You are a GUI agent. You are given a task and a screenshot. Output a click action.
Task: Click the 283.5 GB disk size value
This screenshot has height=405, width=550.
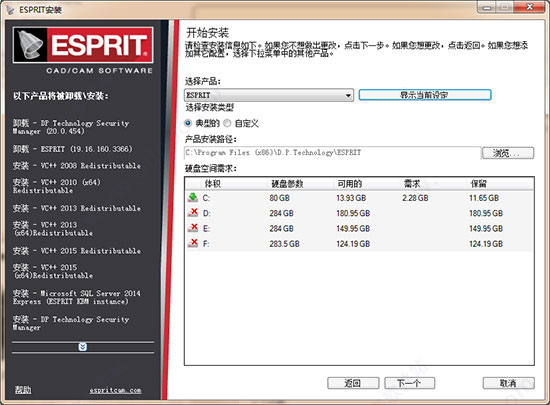(x=284, y=244)
